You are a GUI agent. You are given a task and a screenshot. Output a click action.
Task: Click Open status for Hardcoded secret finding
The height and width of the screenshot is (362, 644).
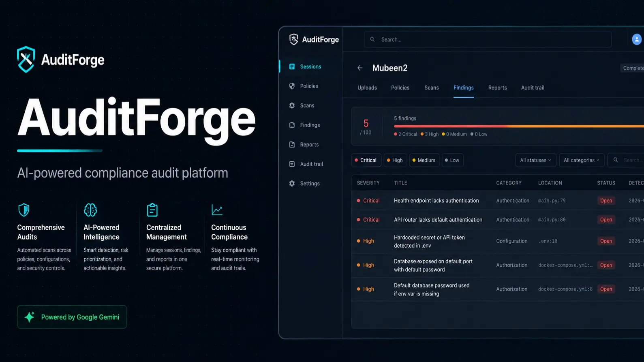tap(606, 241)
